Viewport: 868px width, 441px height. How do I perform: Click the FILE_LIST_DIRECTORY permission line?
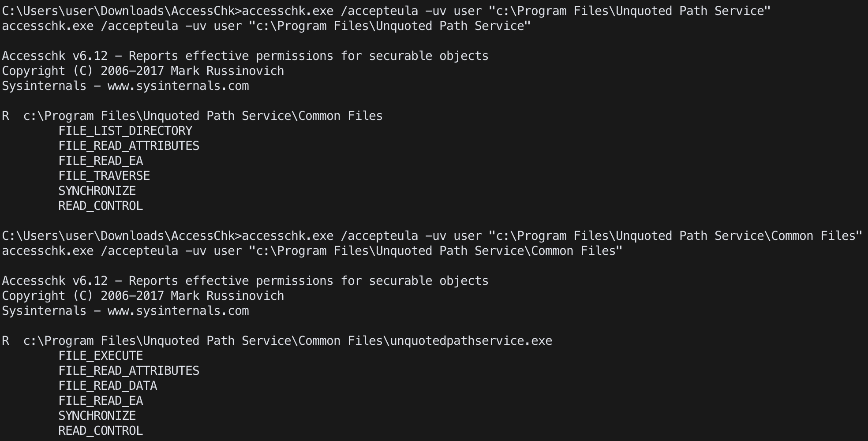125,131
